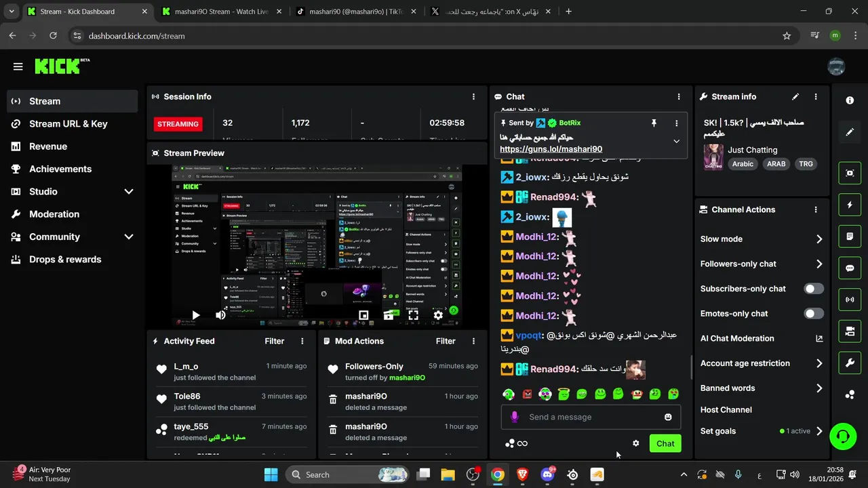Switch to mashari9O Stream browser tab
This screenshot has height=488, width=868.
click(221, 12)
